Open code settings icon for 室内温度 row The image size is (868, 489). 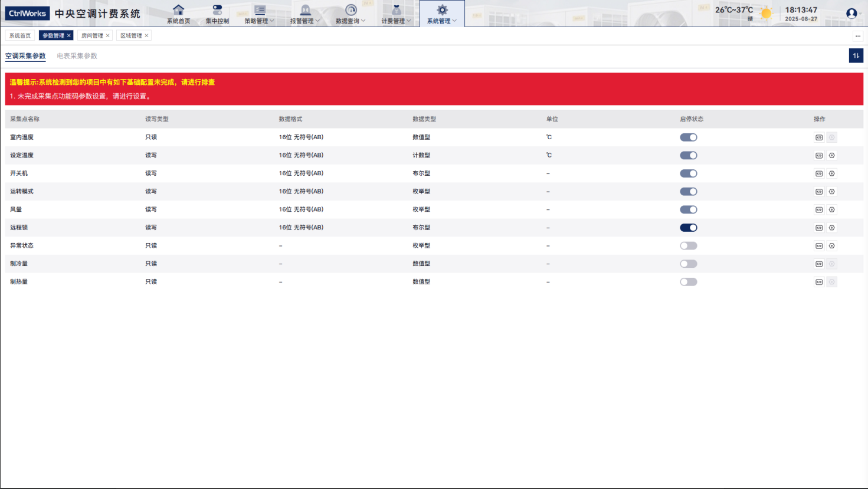pos(819,137)
